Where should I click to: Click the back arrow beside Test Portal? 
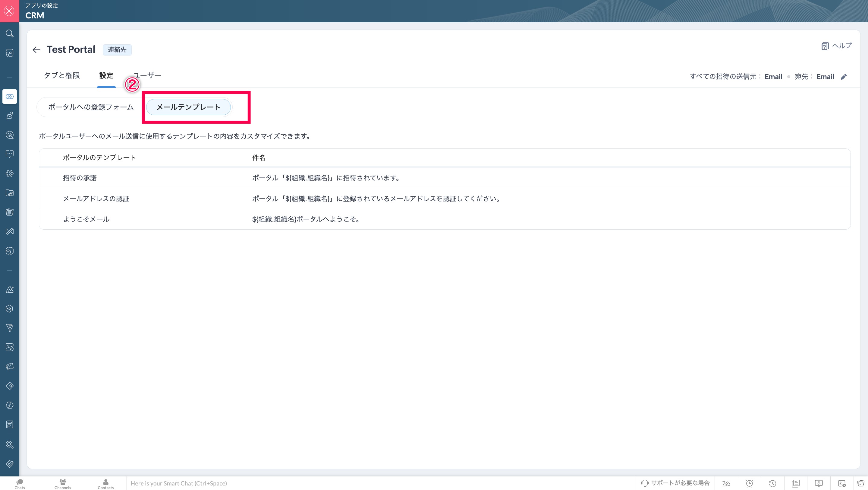[x=36, y=50]
